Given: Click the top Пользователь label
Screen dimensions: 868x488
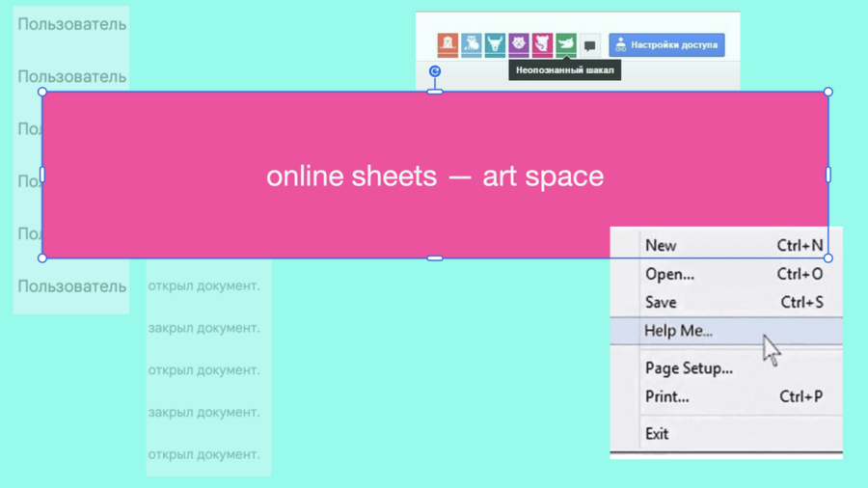Looking at the screenshot, I should coord(72,24).
